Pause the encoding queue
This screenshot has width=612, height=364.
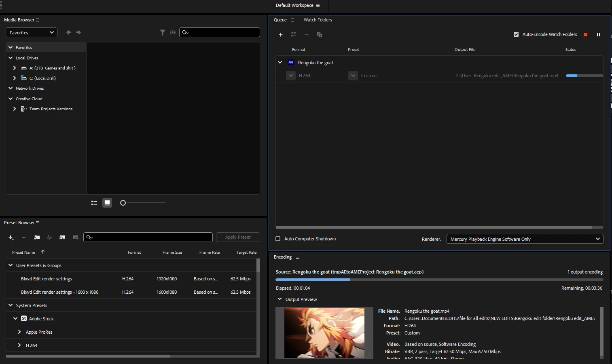(x=599, y=35)
